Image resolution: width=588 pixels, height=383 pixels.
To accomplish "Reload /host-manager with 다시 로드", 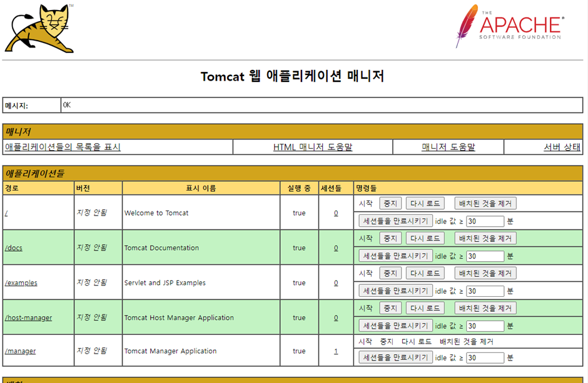I will (x=425, y=308).
